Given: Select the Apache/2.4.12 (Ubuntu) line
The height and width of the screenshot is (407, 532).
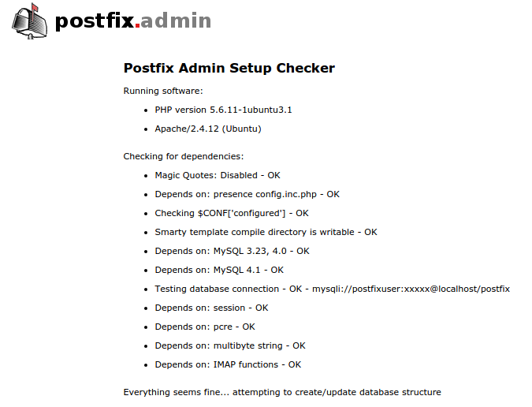Looking at the screenshot, I should point(208,129).
